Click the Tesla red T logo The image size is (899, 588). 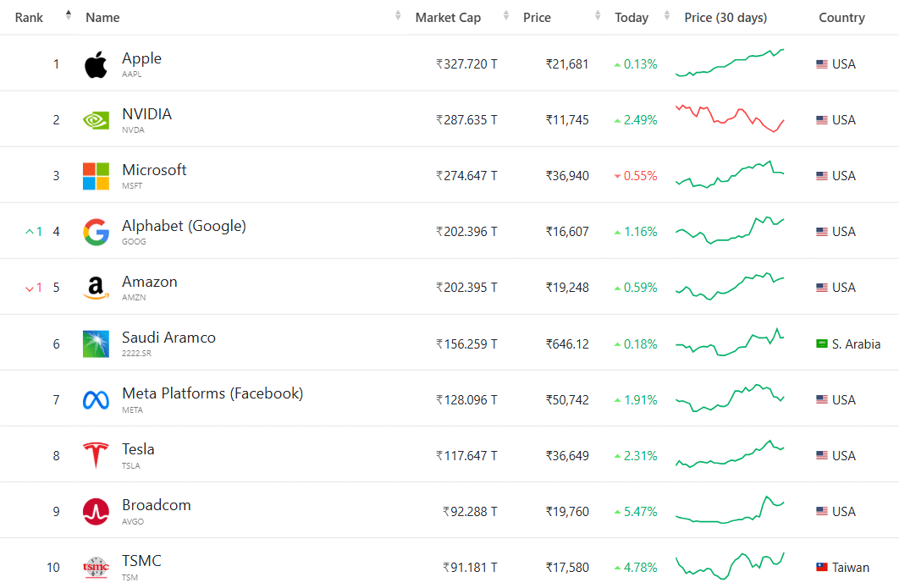click(96, 455)
